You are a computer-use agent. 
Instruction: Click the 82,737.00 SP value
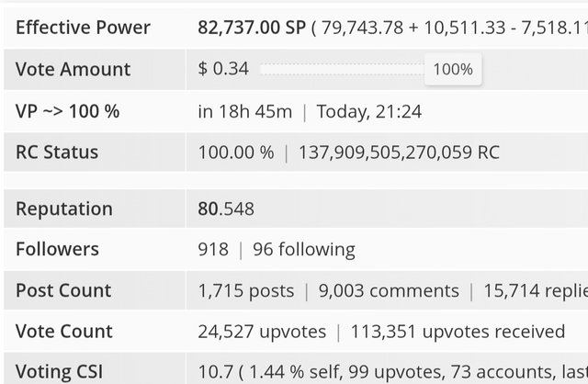(252, 28)
